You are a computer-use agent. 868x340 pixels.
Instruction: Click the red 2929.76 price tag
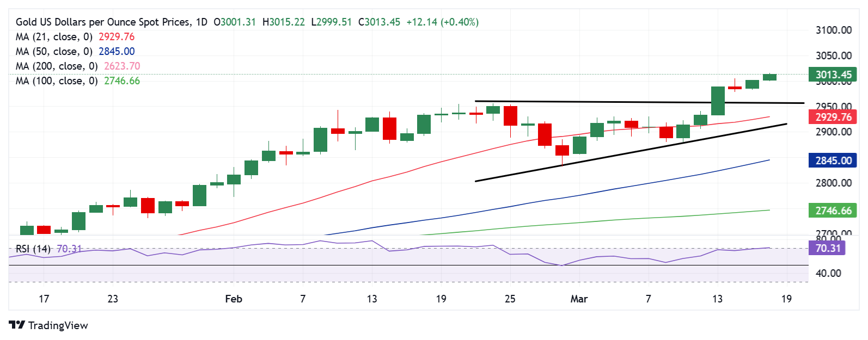833,117
